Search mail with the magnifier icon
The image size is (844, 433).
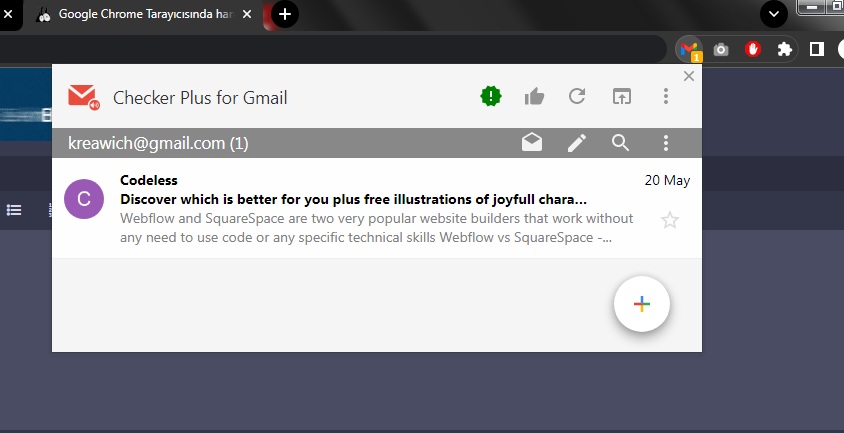pos(620,143)
